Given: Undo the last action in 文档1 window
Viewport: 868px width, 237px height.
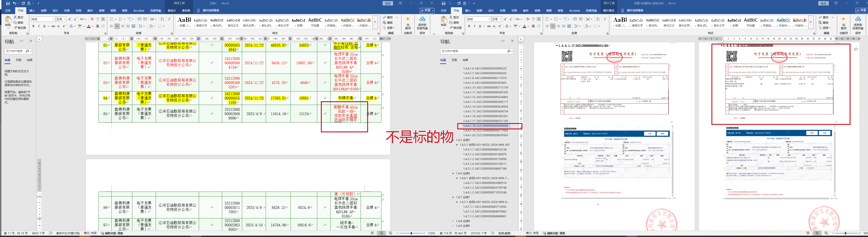Looking at the screenshot, I should [15, 3].
